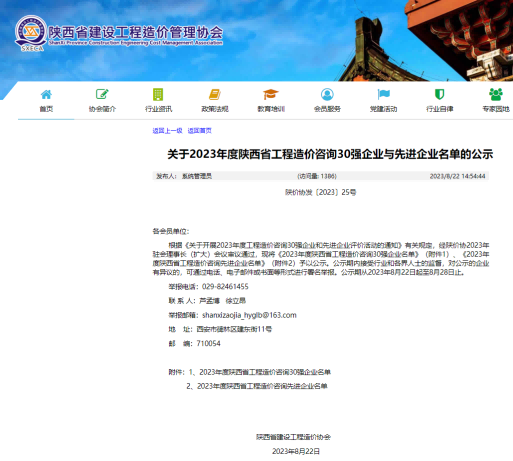Click the 返回首页 link
The height and width of the screenshot is (461, 513).
pyautogui.click(x=199, y=131)
